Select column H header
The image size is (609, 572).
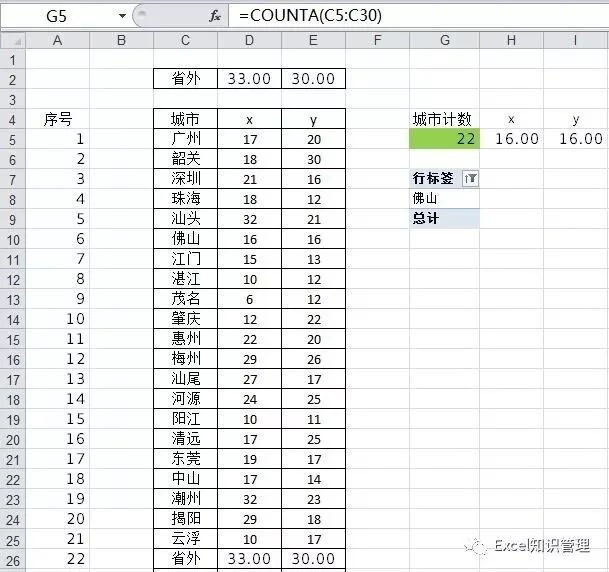point(512,40)
